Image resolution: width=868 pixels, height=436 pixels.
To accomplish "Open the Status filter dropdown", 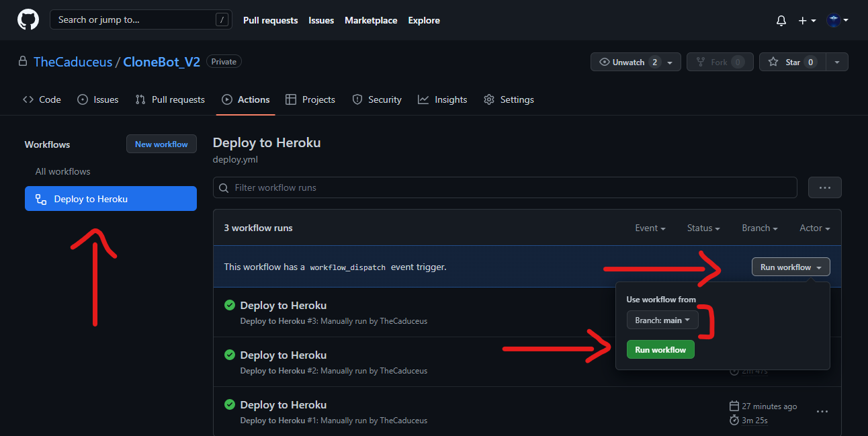I will point(703,228).
